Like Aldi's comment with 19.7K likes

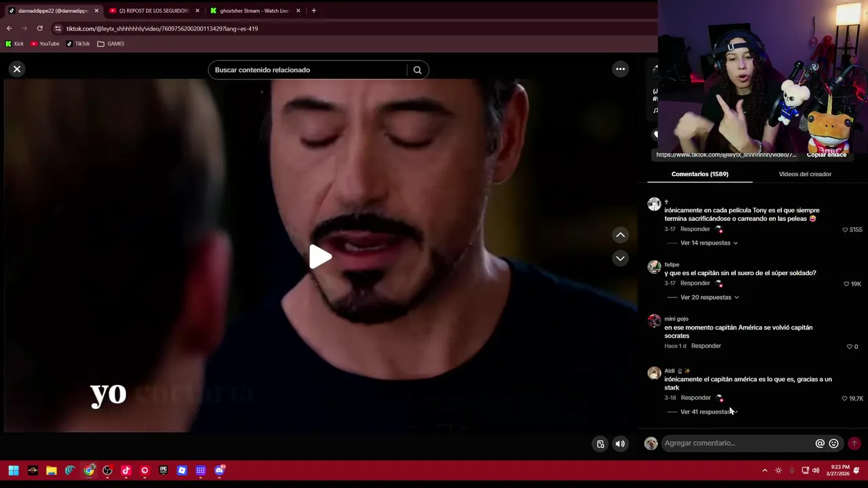coord(844,399)
